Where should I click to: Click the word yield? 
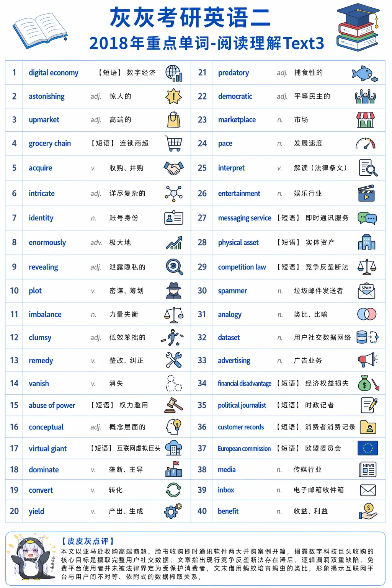click(x=36, y=511)
